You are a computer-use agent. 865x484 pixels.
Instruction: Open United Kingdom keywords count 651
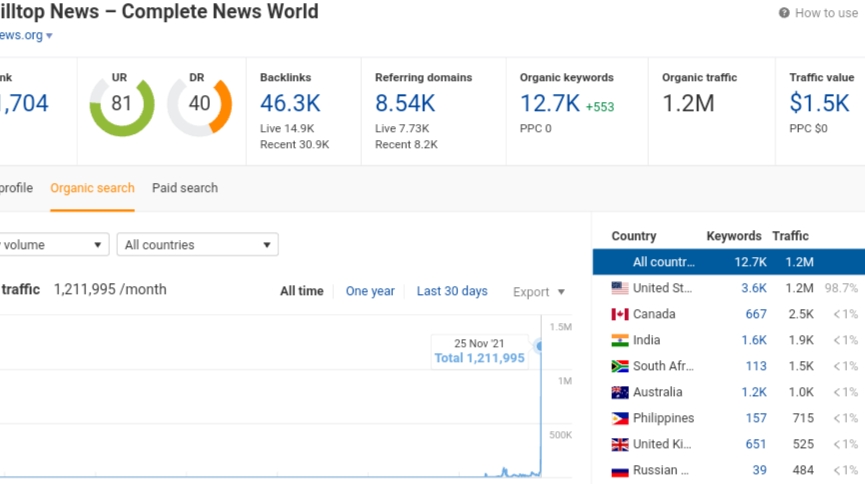pos(756,444)
